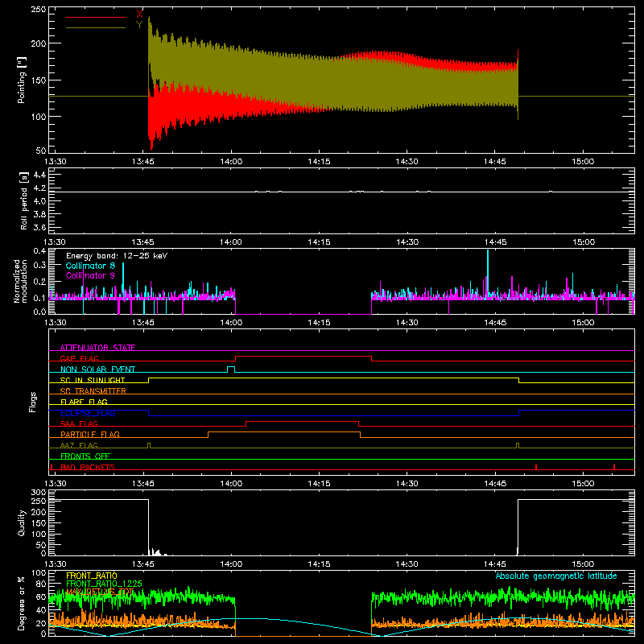This screenshot has height=644, width=644.
Task: Select the 'Energy band: 12-25 keV' annotation
Action: [x=117, y=256]
